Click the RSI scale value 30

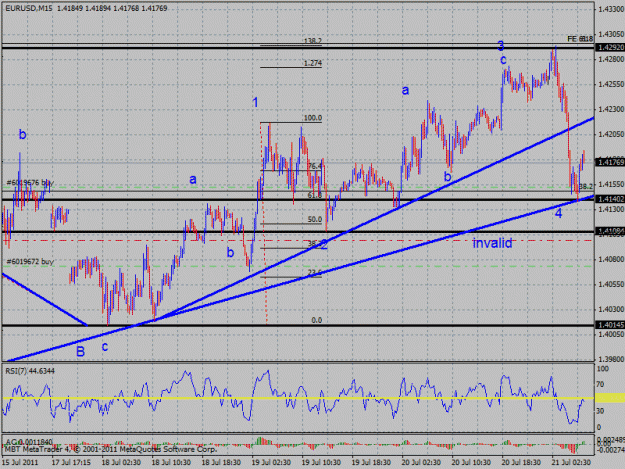[x=602, y=411]
